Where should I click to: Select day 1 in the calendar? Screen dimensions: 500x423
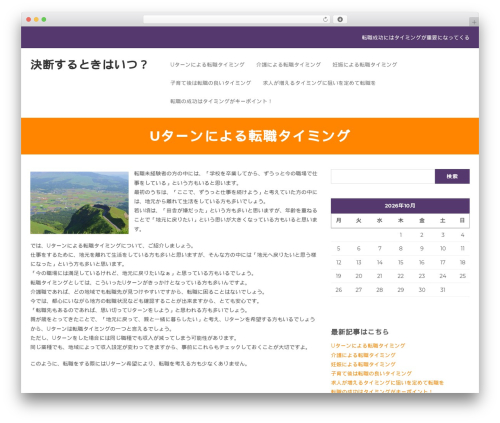coord(401,235)
